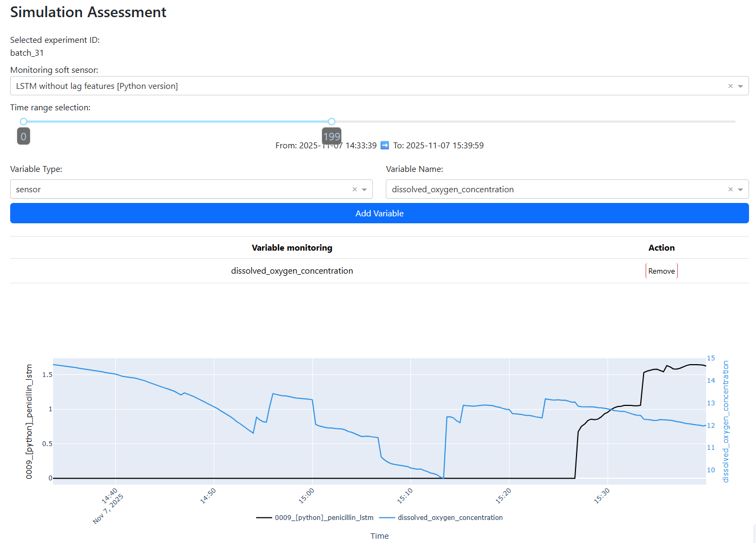756x543 pixels.
Task: Remove dissolved_oxygen_concentration from monitoring
Action: [x=661, y=271]
